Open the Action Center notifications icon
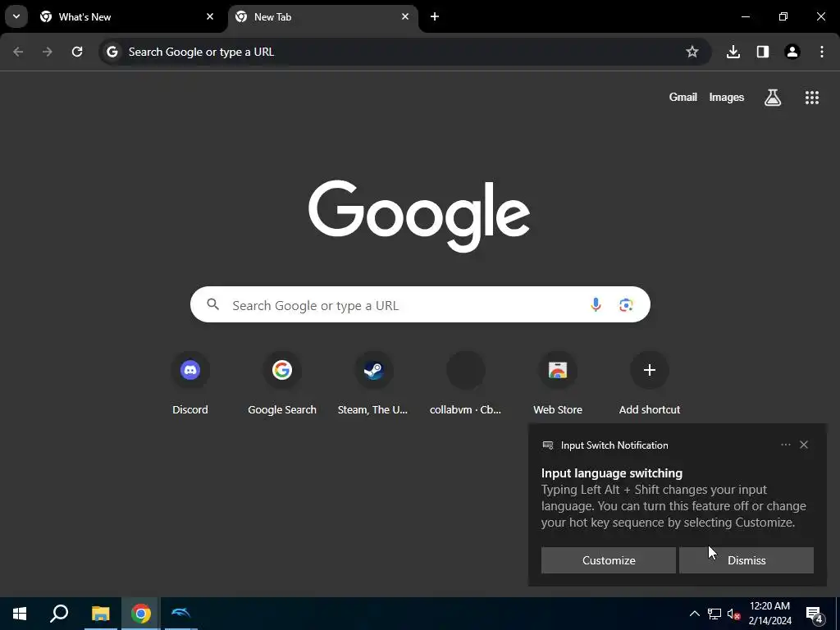This screenshot has width=840, height=630. click(815, 614)
